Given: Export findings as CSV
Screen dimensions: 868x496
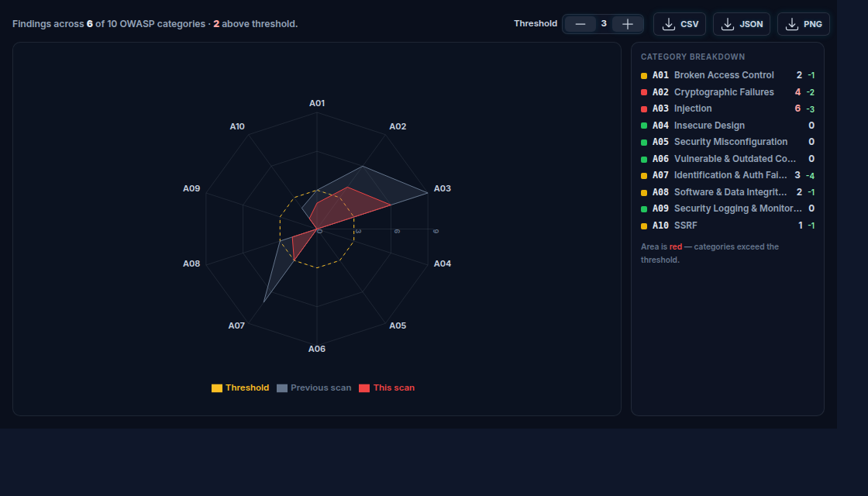Looking at the screenshot, I should [x=679, y=24].
